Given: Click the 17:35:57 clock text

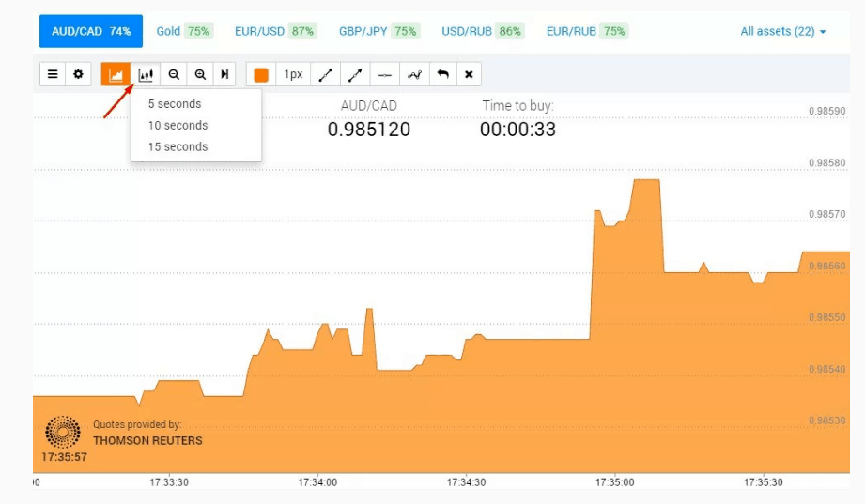Looking at the screenshot, I should (64, 456).
